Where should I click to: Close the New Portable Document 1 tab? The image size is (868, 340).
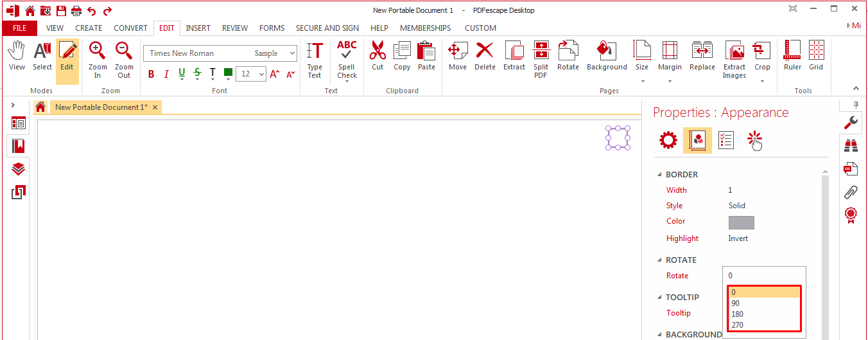pos(155,107)
